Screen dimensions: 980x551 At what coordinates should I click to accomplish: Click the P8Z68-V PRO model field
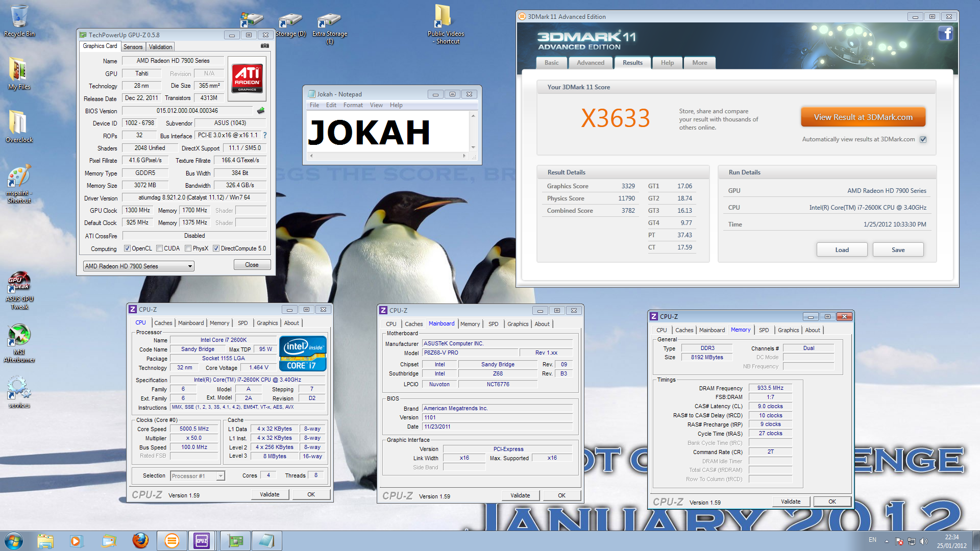[470, 353]
